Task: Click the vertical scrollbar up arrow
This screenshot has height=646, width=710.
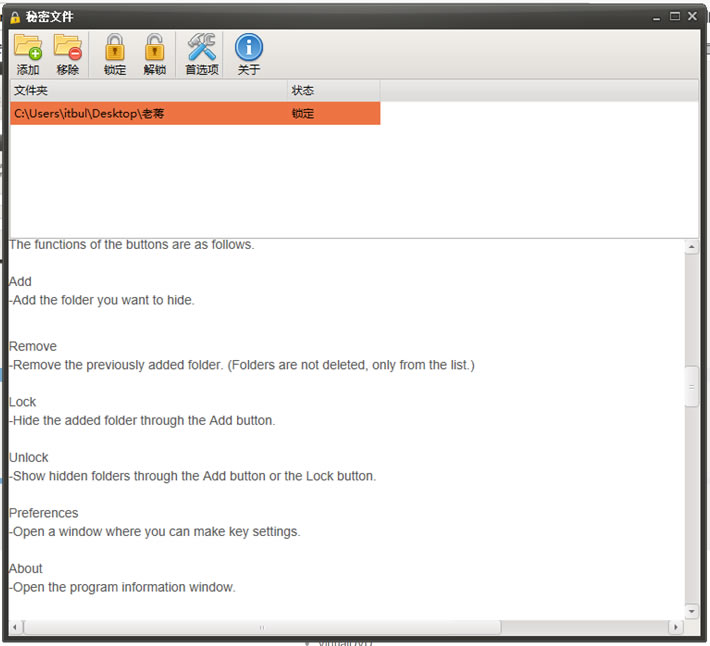Action: 691,247
